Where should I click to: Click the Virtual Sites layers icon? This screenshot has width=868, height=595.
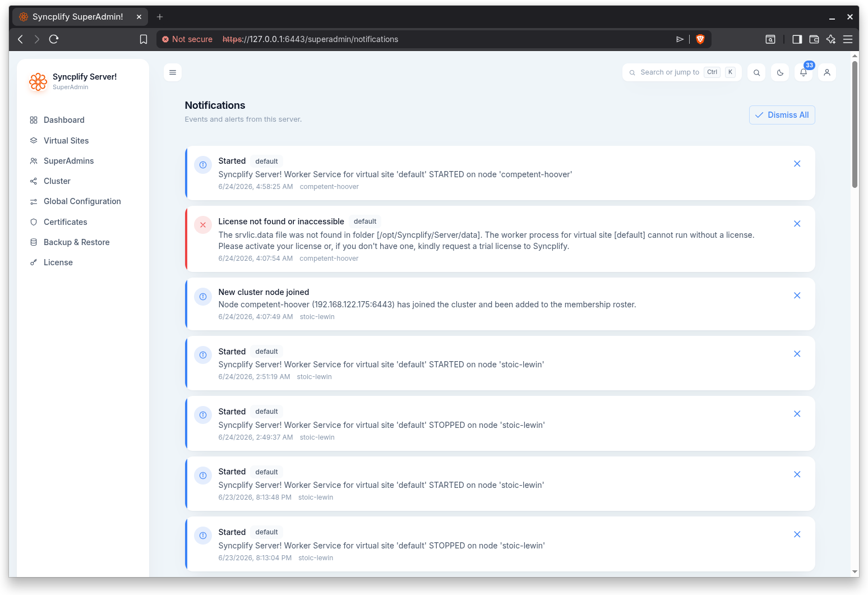point(34,141)
